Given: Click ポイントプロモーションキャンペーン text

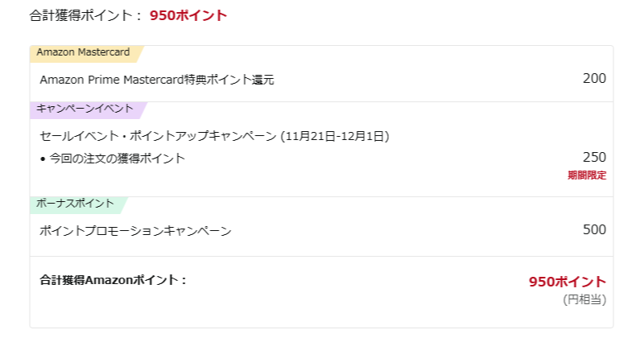Looking at the screenshot, I should click(135, 231).
